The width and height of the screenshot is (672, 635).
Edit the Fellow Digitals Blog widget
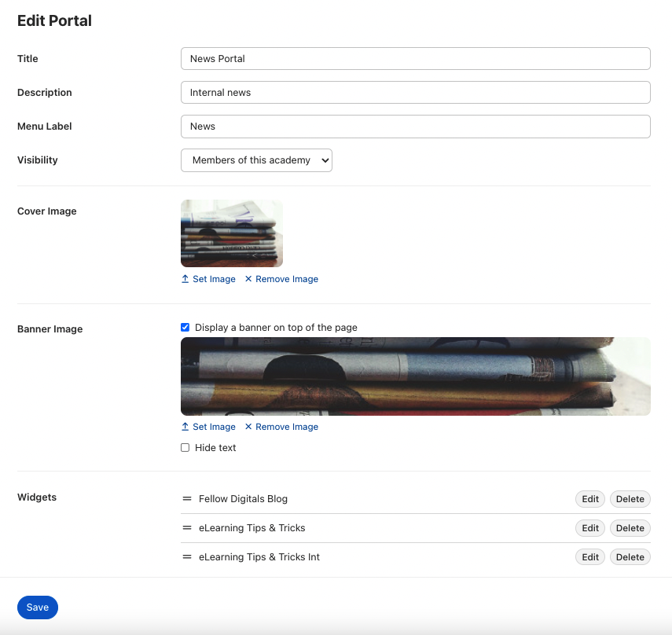point(590,499)
